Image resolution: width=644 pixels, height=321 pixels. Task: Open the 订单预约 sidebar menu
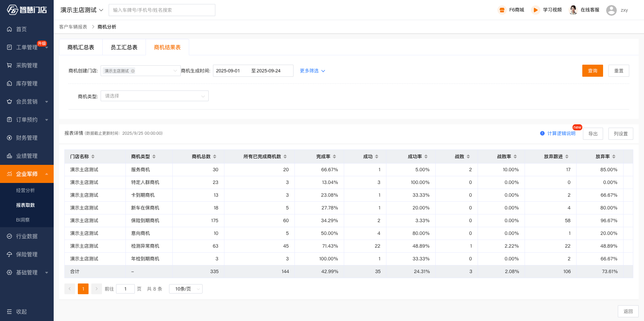point(27,120)
